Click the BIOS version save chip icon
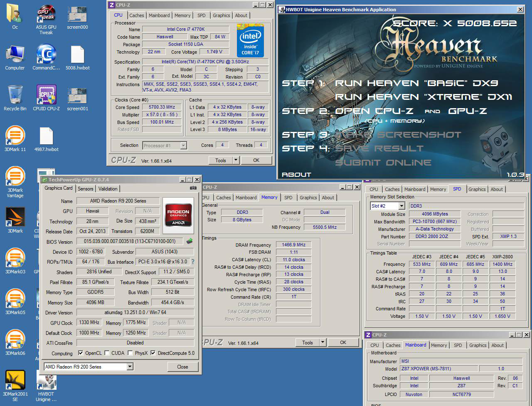Image resolution: width=532 pixels, height=406 pixels. (x=190, y=241)
